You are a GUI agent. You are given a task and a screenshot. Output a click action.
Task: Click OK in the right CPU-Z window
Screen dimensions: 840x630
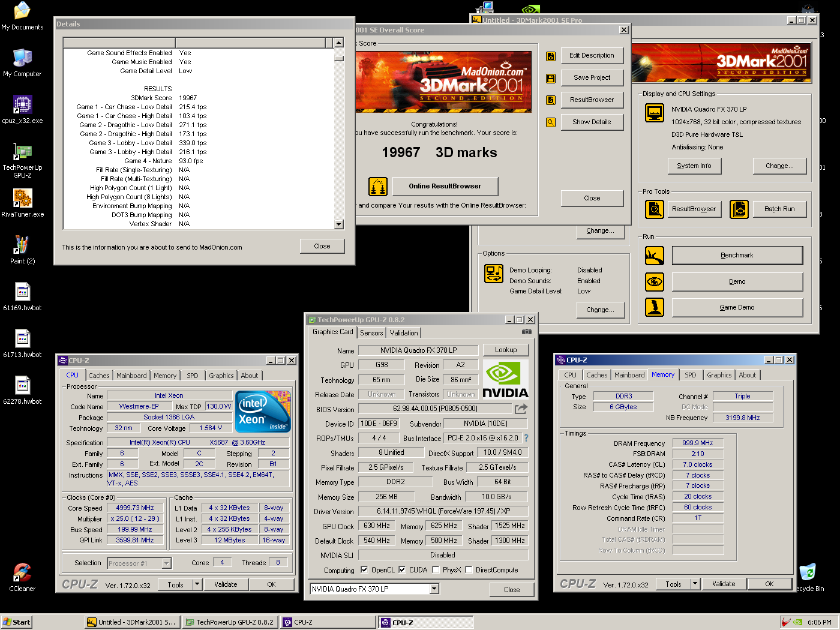pos(769,584)
